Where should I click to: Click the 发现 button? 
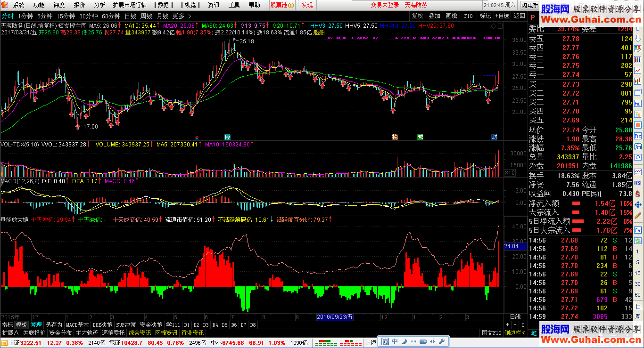307,5
